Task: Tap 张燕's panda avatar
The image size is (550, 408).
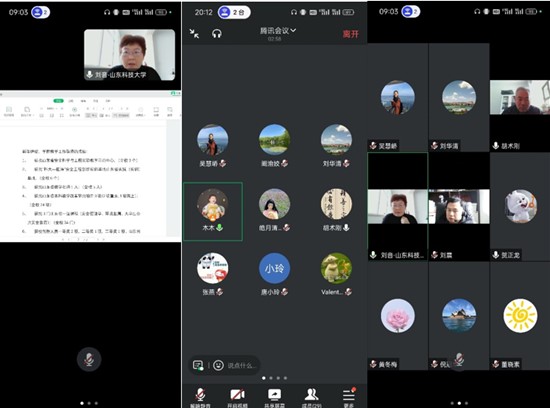Action: [x=213, y=268]
